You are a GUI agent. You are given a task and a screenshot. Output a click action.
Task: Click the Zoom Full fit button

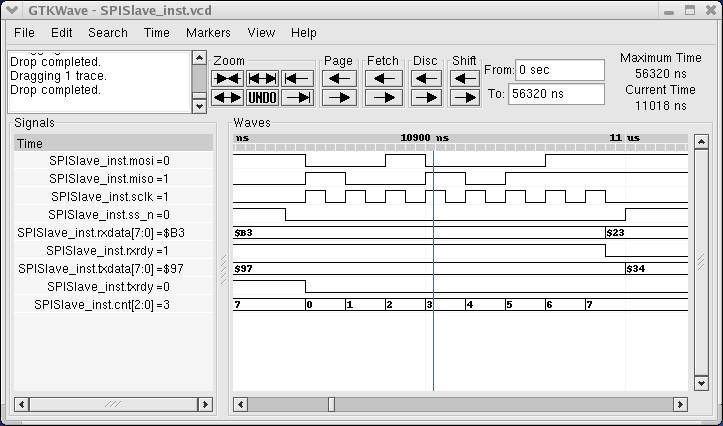click(262, 78)
